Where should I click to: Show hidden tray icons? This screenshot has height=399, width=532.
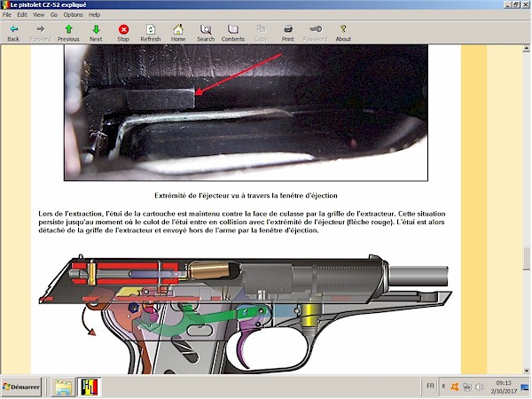(x=443, y=387)
